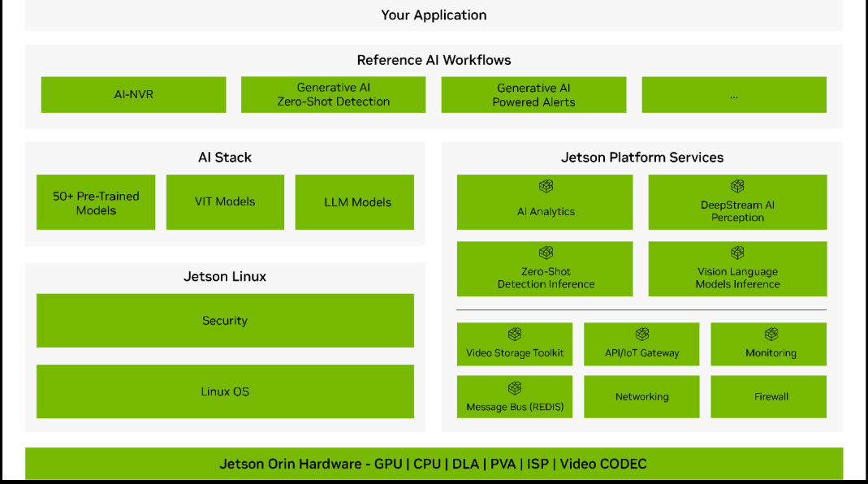Click the cube icon above Monitoring
The height and width of the screenshot is (484, 868).
[x=771, y=335]
